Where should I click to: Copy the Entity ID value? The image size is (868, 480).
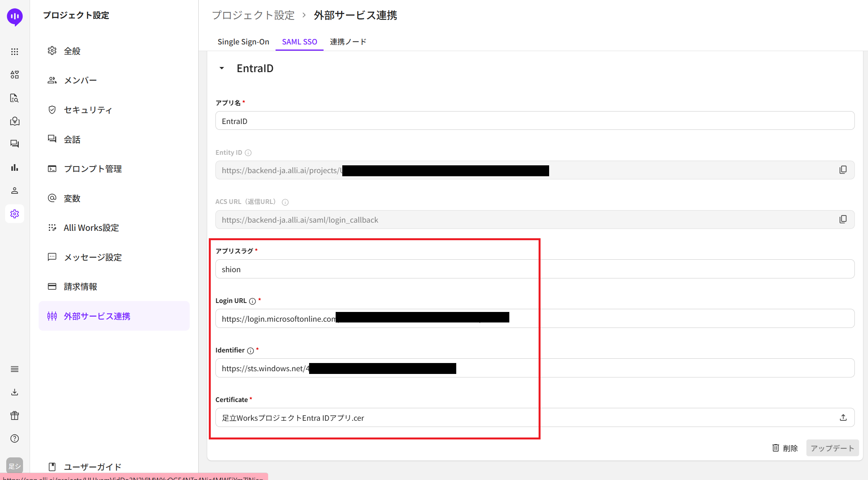click(x=843, y=170)
